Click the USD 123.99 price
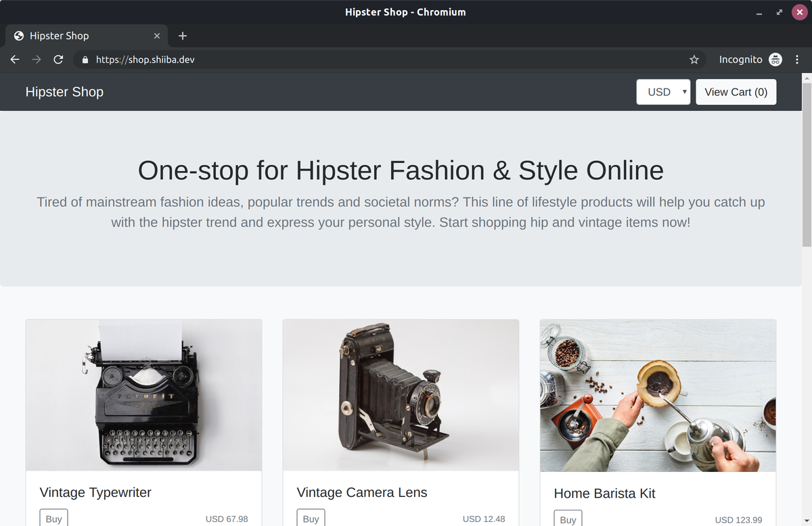 [x=738, y=520]
